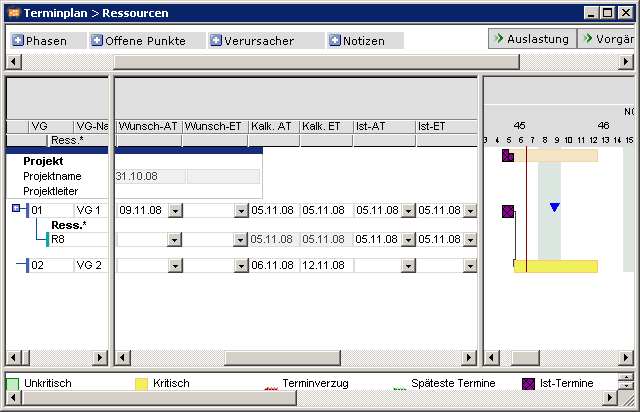Click left arrow of top toolbar scrollbar
640x412 pixels.
point(14,62)
